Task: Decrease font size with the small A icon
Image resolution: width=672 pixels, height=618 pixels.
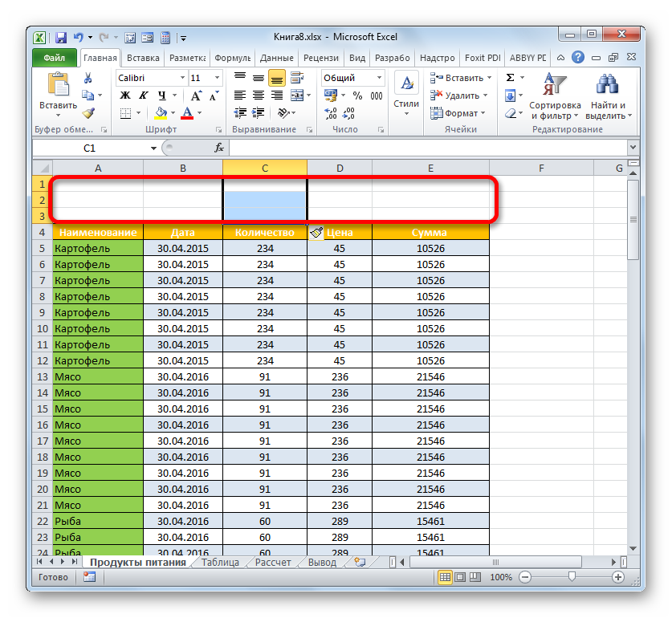Action: tap(214, 96)
